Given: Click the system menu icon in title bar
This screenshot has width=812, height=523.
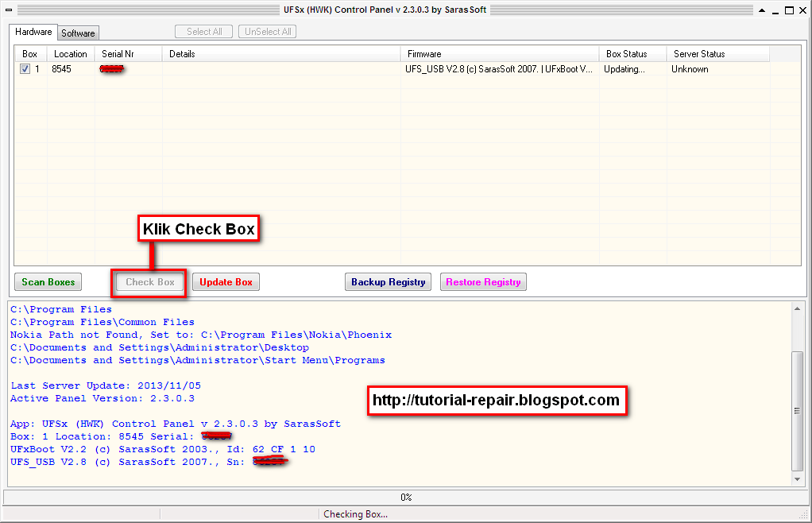Looking at the screenshot, I should [x=9, y=10].
